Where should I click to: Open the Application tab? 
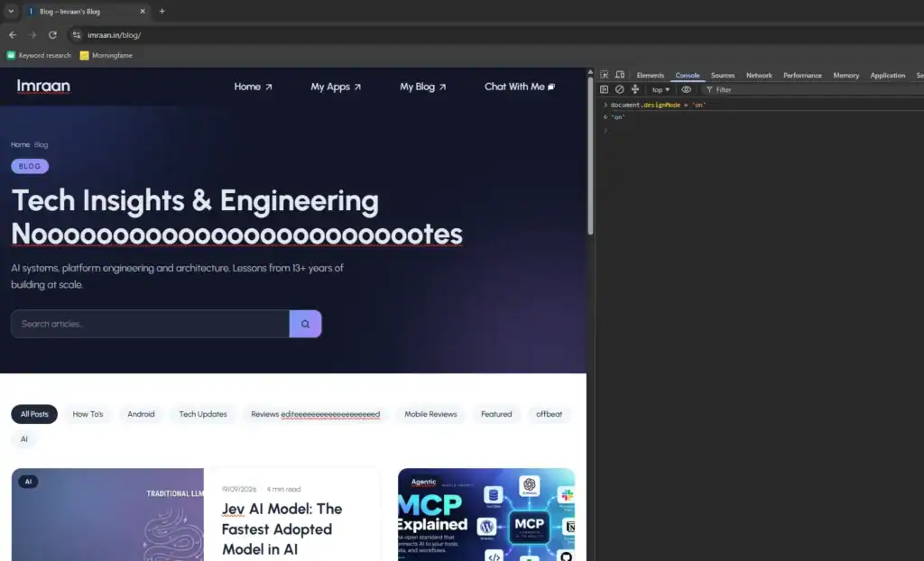point(887,76)
